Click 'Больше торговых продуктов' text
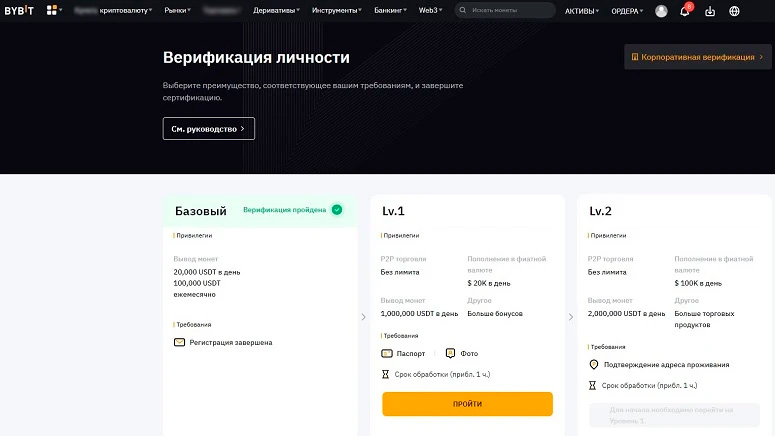 click(x=704, y=319)
